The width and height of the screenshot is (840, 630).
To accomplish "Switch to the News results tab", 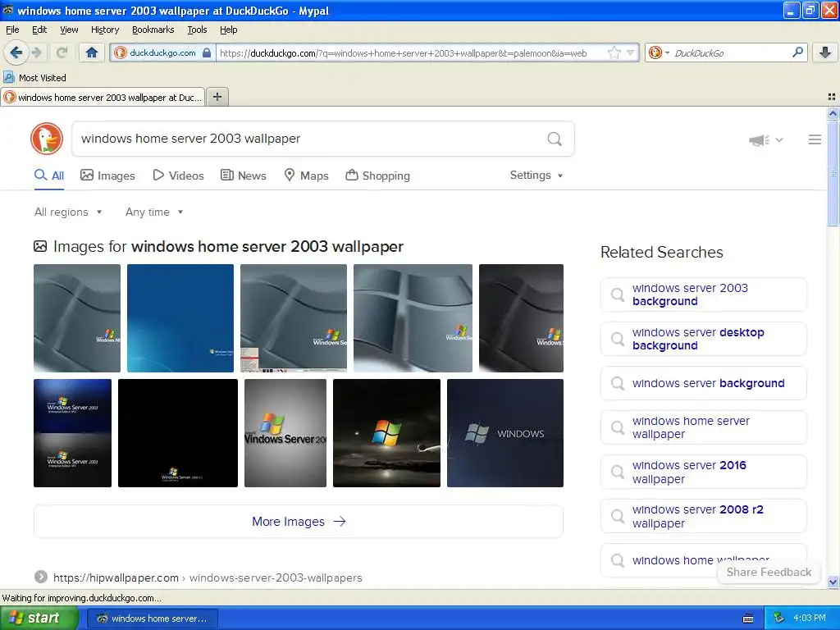I will click(x=243, y=176).
